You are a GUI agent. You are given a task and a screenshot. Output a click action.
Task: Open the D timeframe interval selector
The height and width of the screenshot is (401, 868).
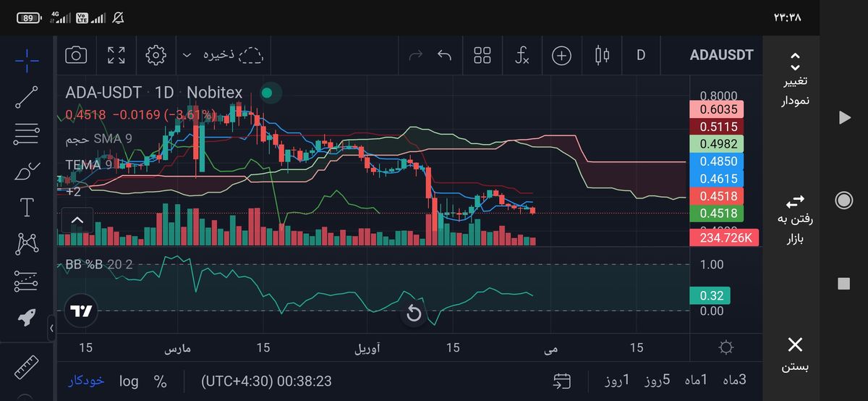640,55
